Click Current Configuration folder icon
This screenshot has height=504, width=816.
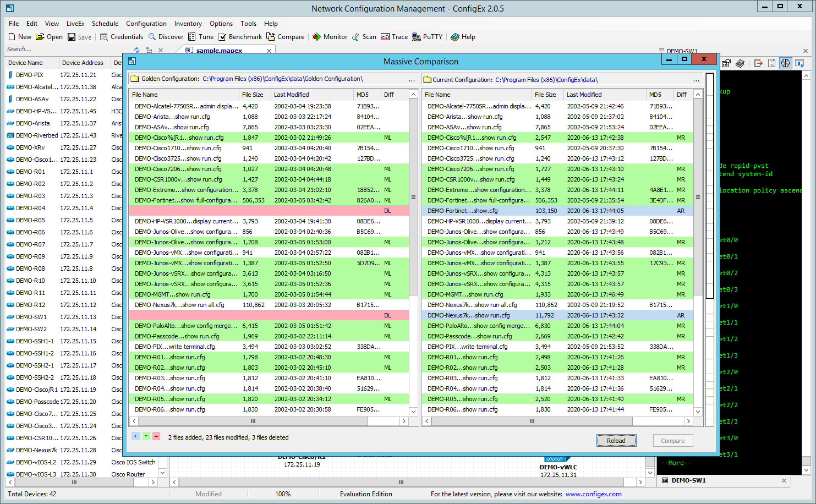tap(427, 80)
